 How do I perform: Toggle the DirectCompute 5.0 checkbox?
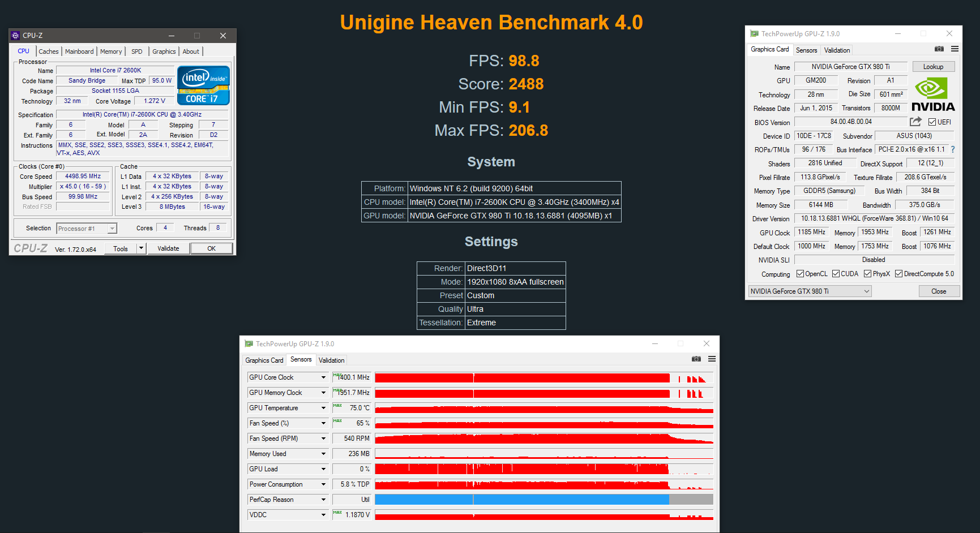click(898, 274)
